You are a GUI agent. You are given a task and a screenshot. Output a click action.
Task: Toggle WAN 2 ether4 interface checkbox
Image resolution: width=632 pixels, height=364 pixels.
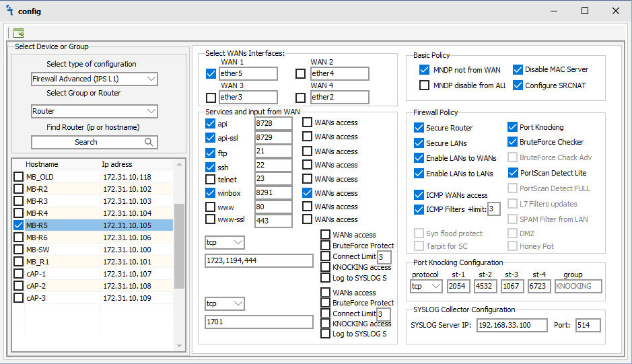click(301, 73)
